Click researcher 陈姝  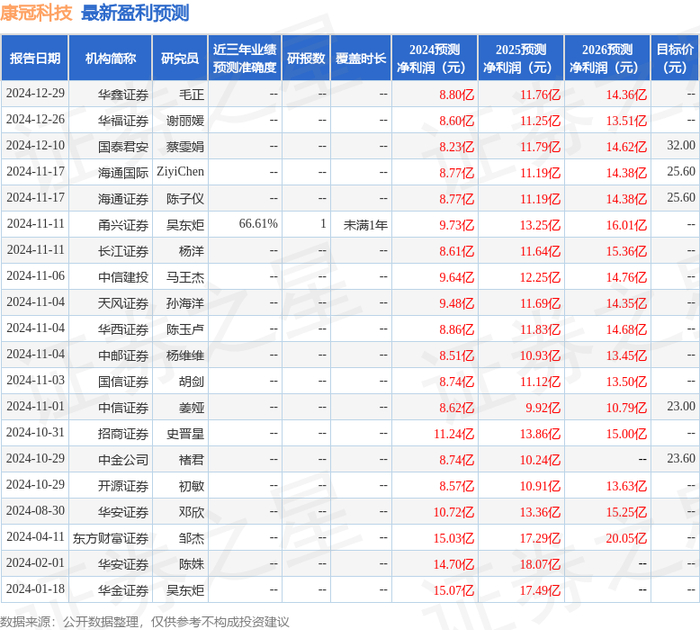pos(192,564)
